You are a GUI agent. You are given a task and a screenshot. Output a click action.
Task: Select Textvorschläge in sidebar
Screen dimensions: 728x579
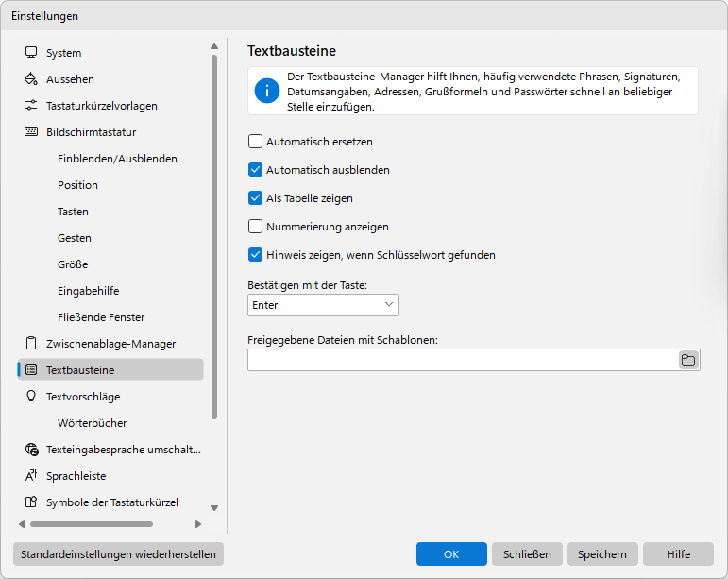(x=110, y=397)
